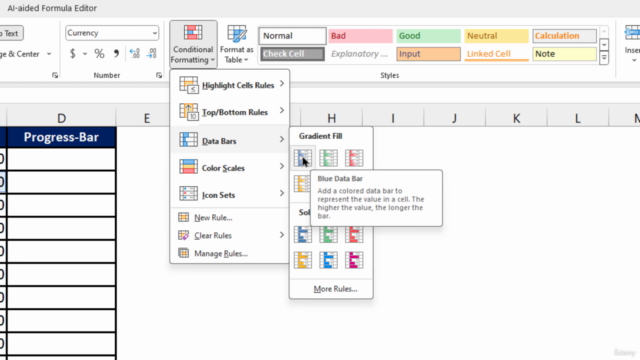
Task: Select the purple solid fill data bar
Action: click(x=354, y=260)
